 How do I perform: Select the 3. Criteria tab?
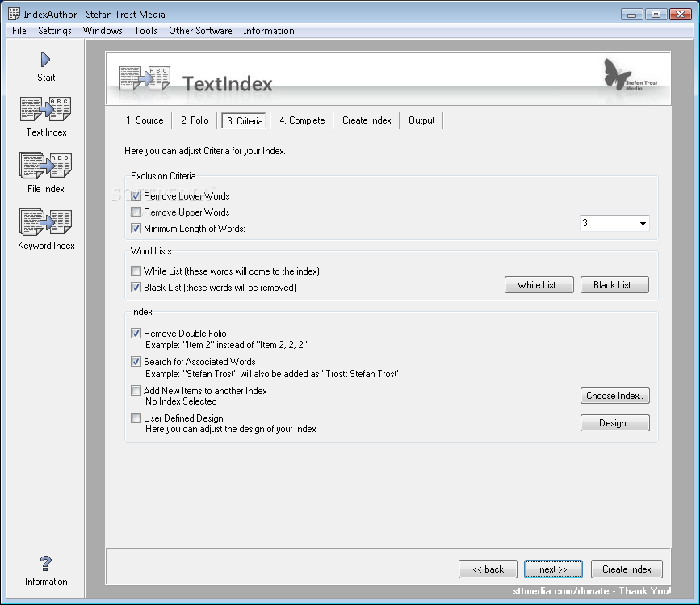tap(245, 120)
